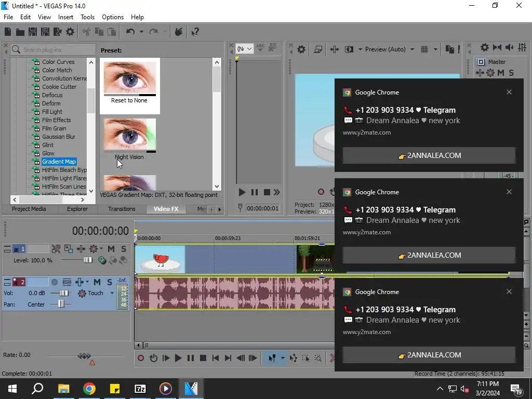Screen dimensions: 532x399
Task: Solo audio track 2
Action: (110, 282)
